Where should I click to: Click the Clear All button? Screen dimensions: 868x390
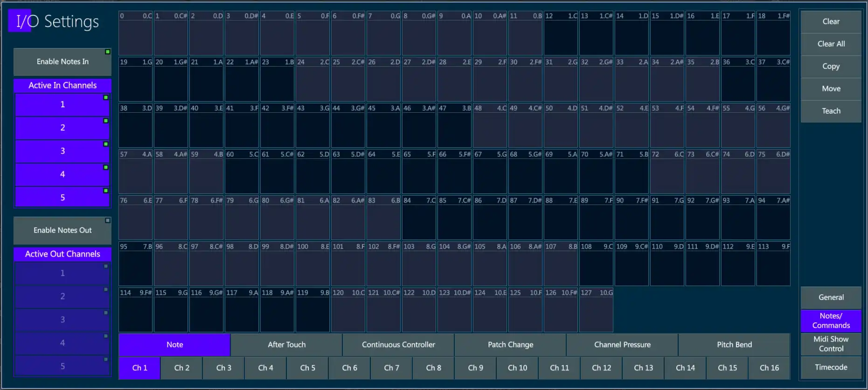click(x=831, y=44)
